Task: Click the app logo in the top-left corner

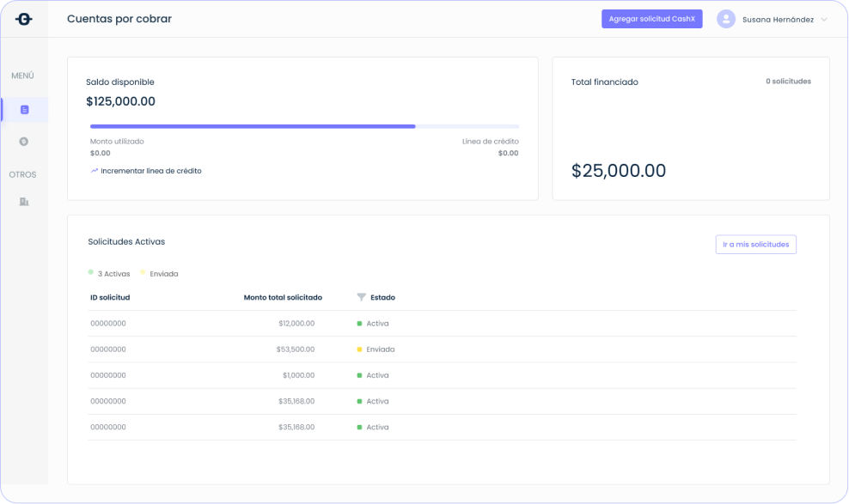Action: click(x=24, y=18)
